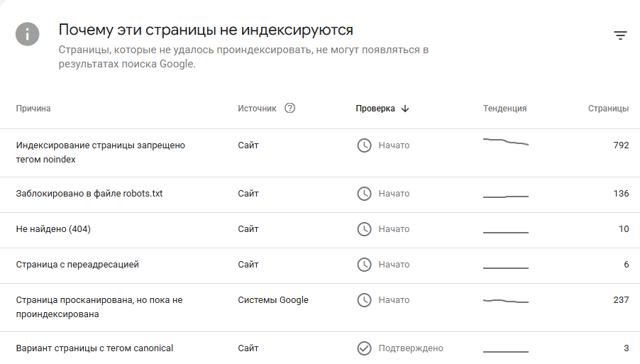Open the noindex tag reason row

pyautogui.click(x=320, y=153)
